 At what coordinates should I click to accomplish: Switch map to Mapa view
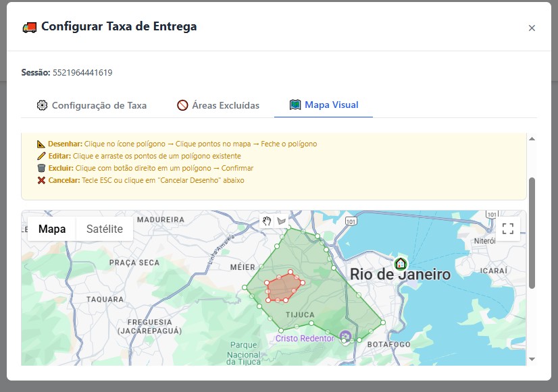tap(52, 229)
